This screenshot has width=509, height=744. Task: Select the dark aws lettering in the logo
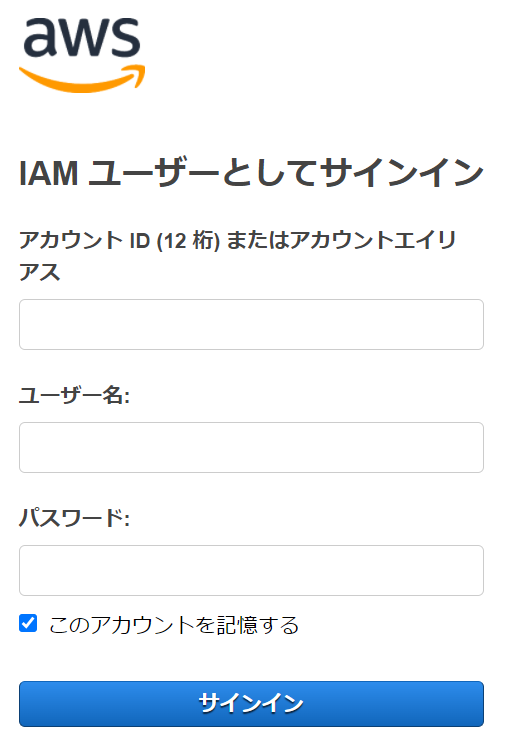(82, 37)
